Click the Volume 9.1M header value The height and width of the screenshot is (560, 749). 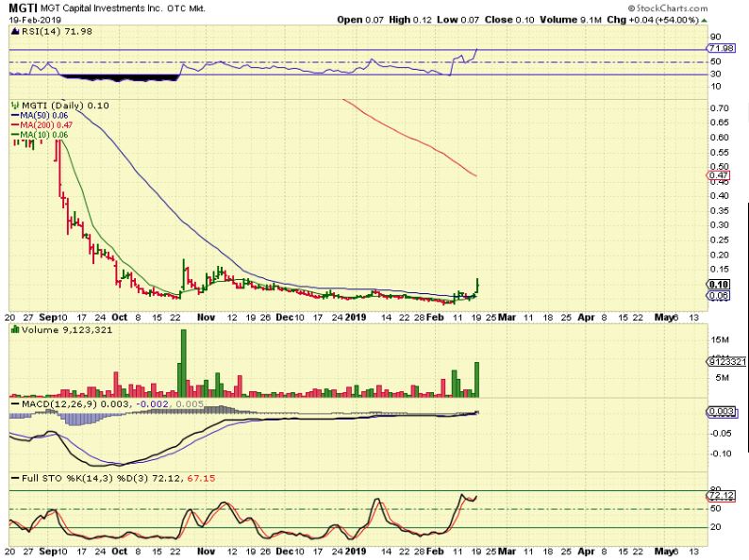571,20
